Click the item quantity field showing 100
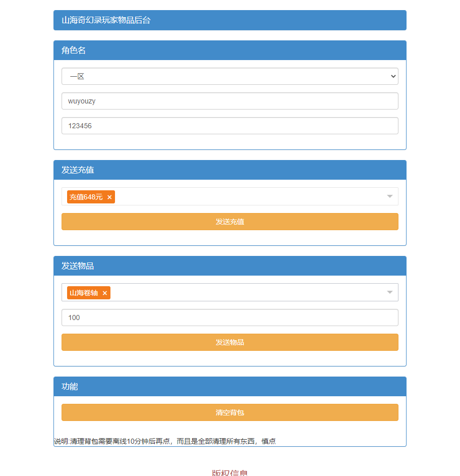Image resolution: width=460 pixels, height=476 pixels. [x=229, y=318]
